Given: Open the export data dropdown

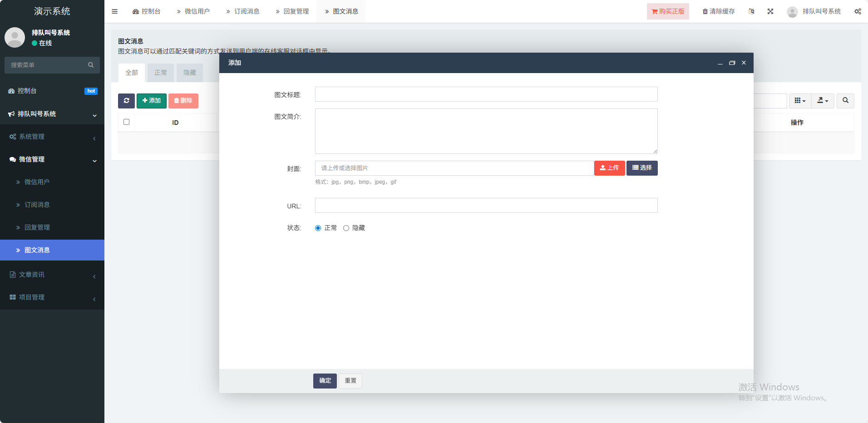Looking at the screenshot, I should point(823,101).
